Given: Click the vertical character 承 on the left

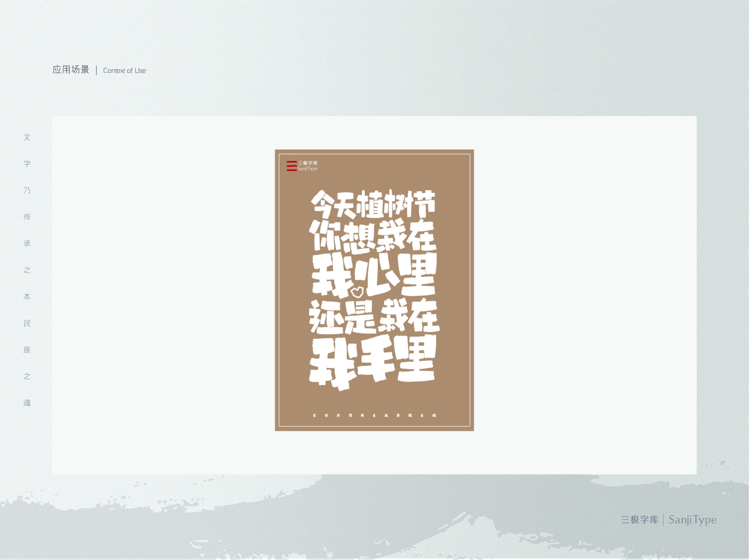Looking at the screenshot, I should pyautogui.click(x=27, y=243).
